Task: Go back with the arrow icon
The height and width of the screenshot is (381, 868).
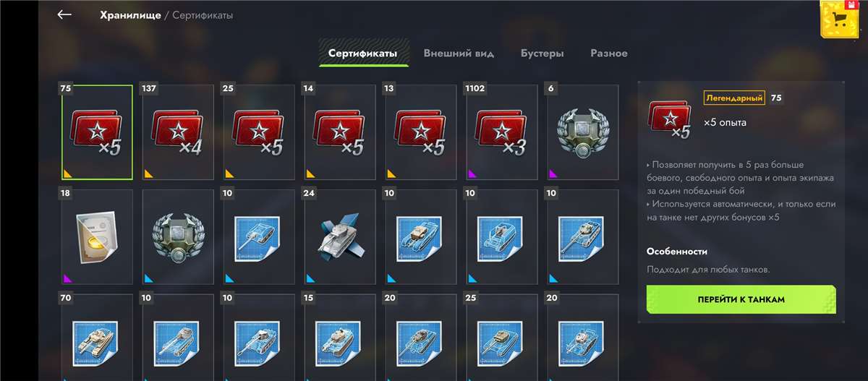Action: click(64, 14)
